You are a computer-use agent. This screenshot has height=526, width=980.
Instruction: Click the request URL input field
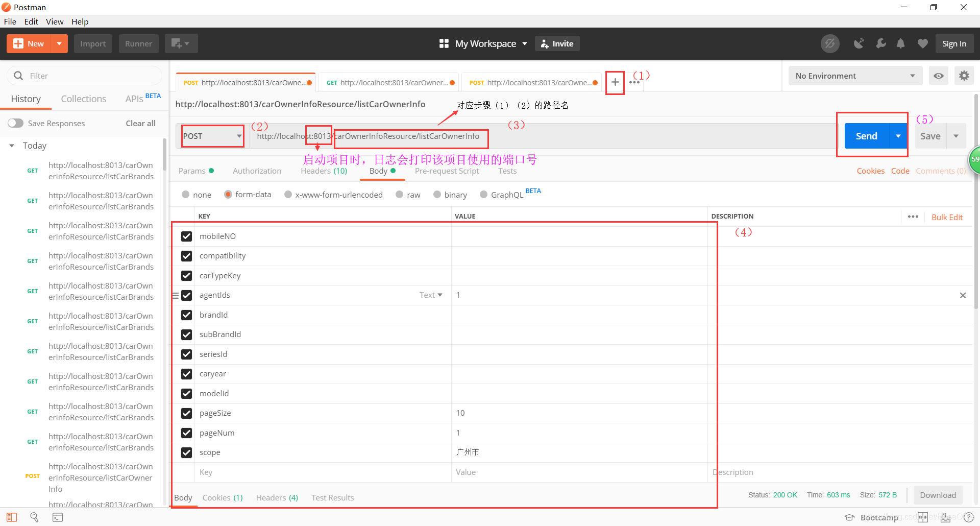point(543,136)
